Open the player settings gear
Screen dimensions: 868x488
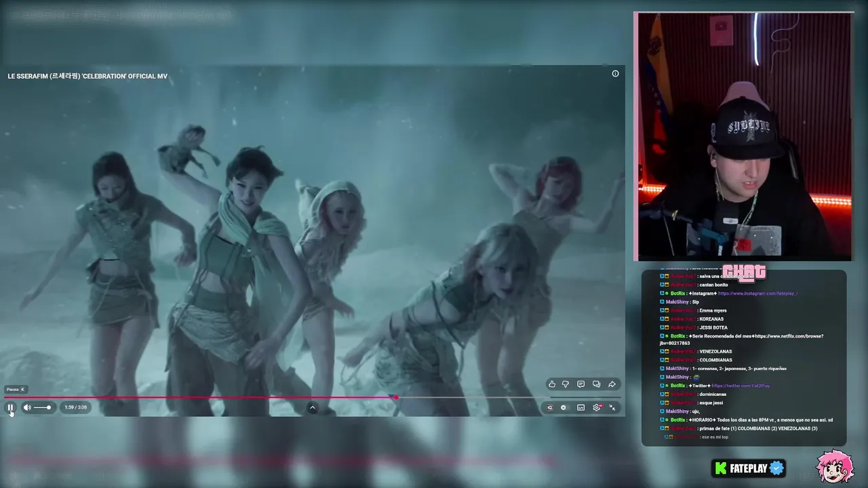[597, 407]
